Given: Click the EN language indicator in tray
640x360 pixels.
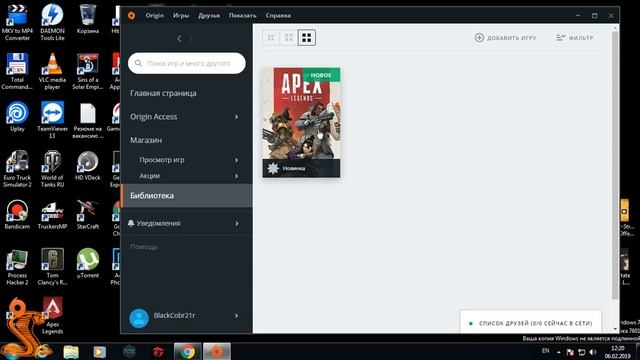Looking at the screenshot, I should pyautogui.click(x=546, y=351).
